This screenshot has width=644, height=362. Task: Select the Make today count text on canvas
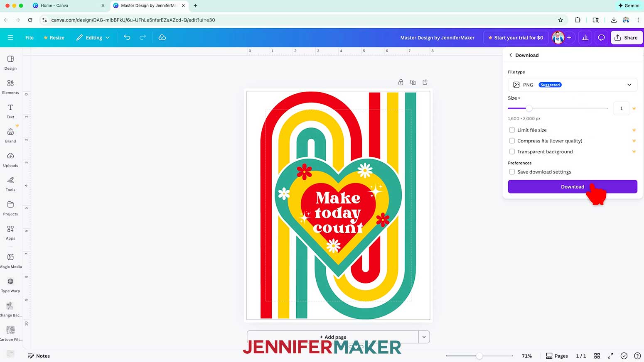[x=337, y=212]
